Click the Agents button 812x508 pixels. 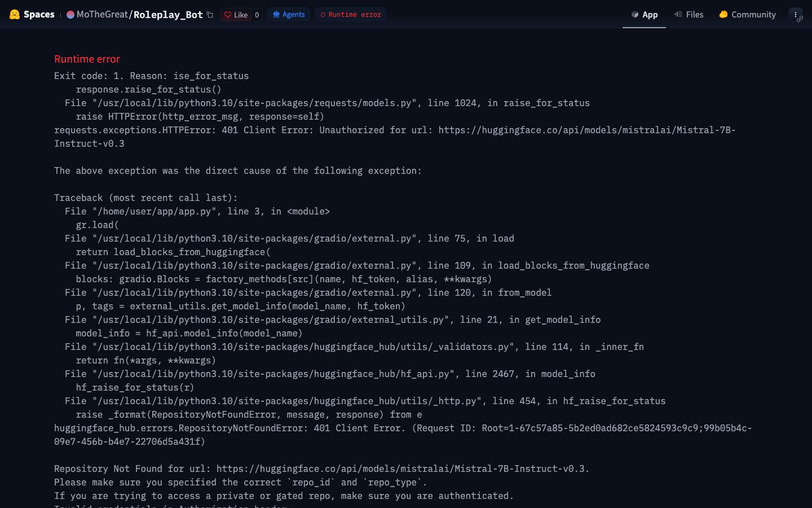point(289,15)
